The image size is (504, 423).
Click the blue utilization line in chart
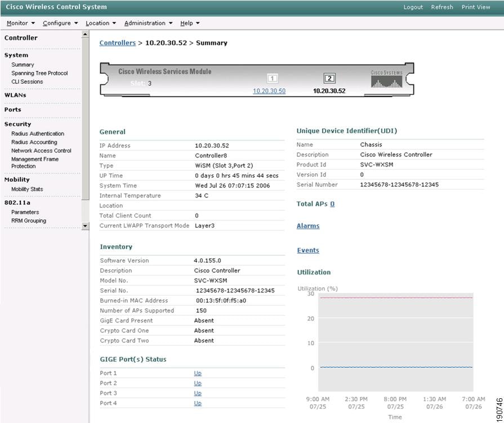pos(396,367)
